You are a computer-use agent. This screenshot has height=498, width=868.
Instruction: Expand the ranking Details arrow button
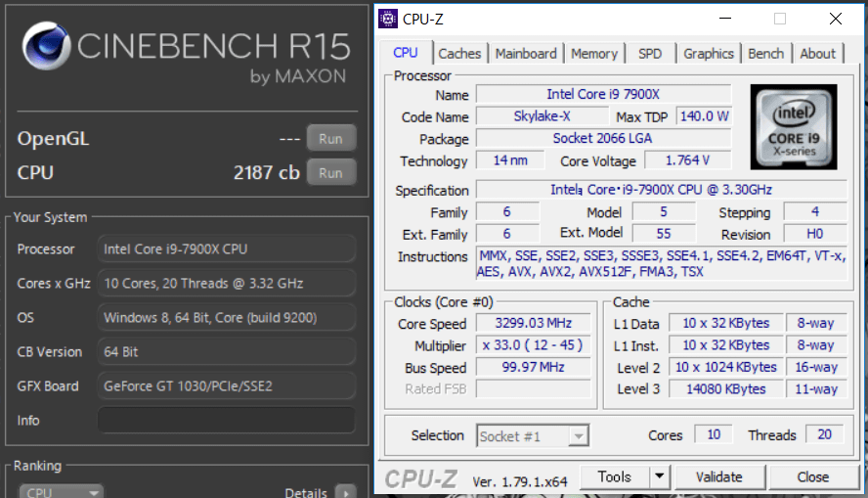tap(346, 492)
